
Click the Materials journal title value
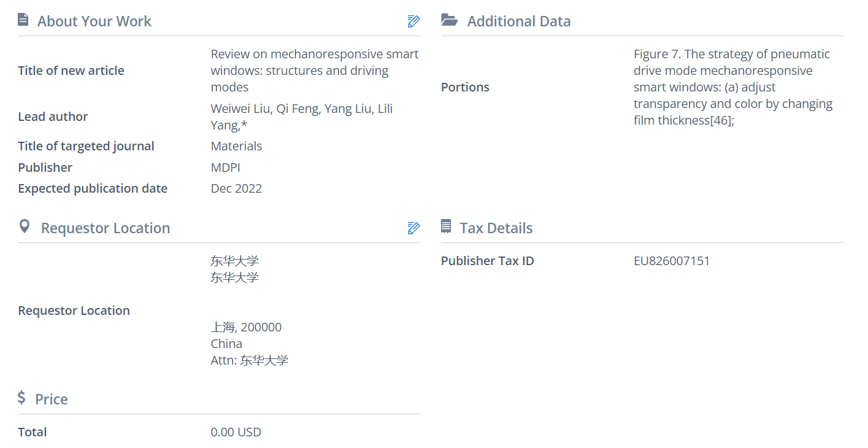236,146
